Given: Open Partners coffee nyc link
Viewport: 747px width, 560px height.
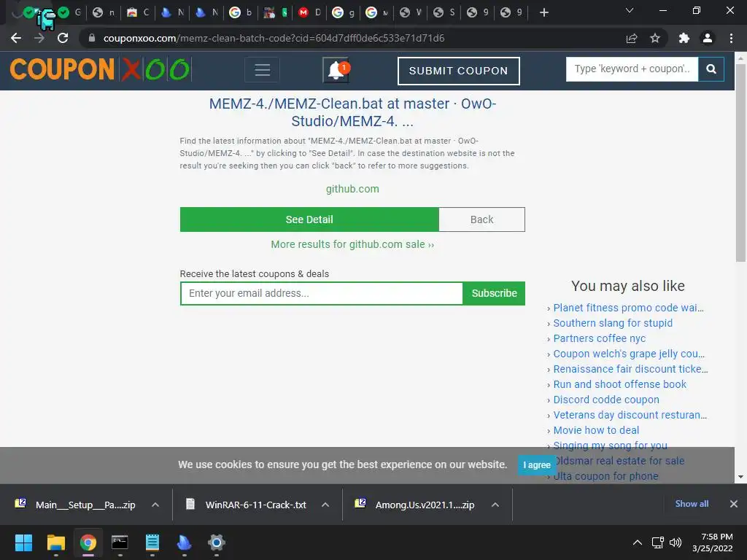Looking at the screenshot, I should (x=600, y=338).
